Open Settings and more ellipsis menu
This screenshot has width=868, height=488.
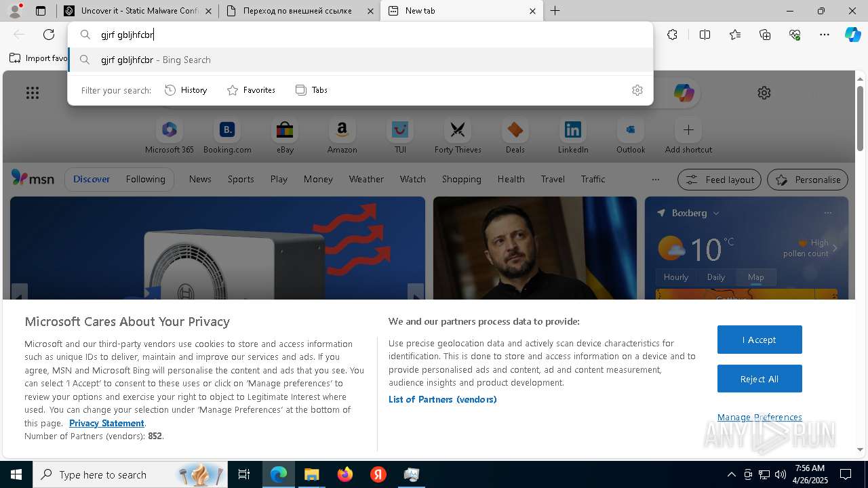[825, 35]
